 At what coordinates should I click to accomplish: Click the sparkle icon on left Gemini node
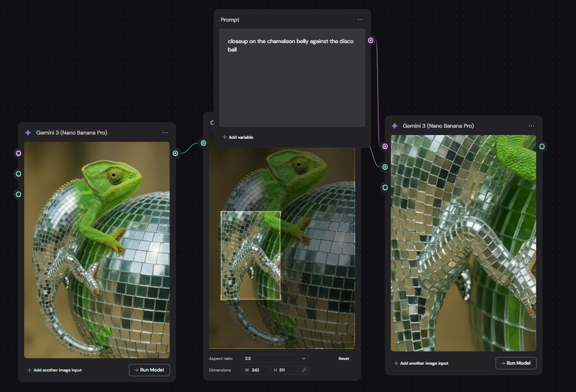(x=28, y=132)
